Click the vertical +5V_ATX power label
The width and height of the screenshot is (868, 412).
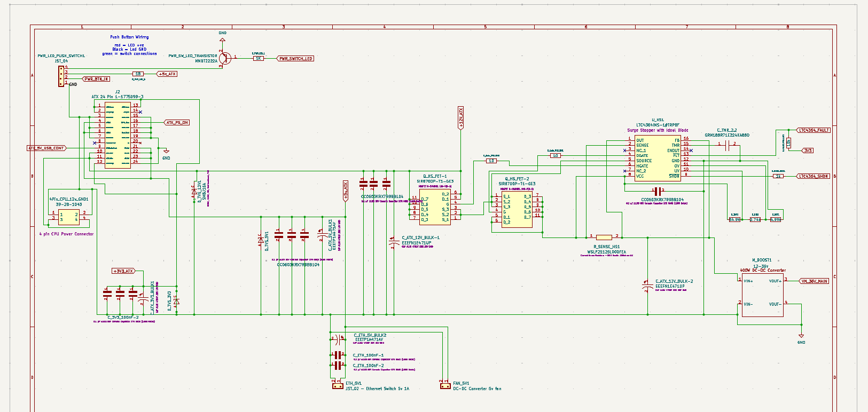point(346,191)
